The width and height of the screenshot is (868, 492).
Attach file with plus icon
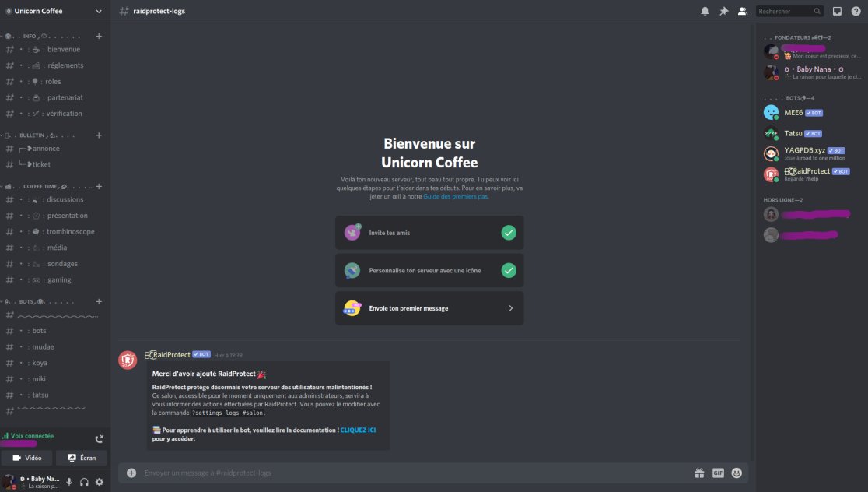coord(131,473)
